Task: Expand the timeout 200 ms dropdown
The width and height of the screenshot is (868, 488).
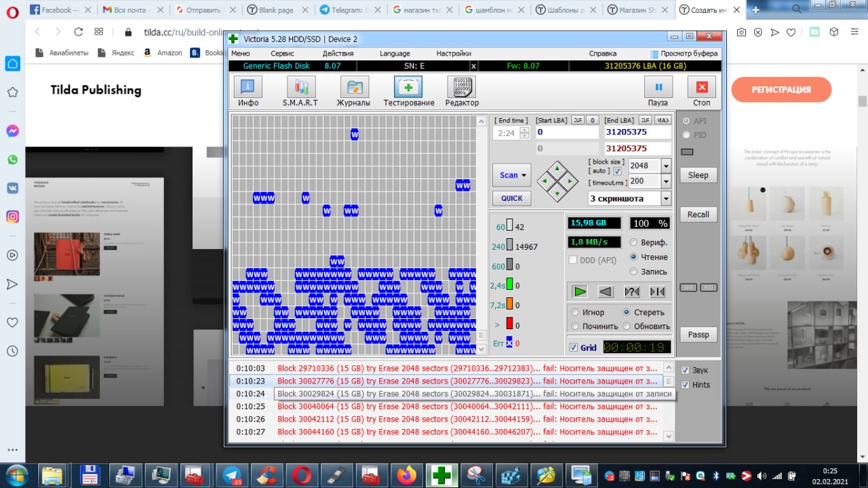Action: tap(665, 181)
